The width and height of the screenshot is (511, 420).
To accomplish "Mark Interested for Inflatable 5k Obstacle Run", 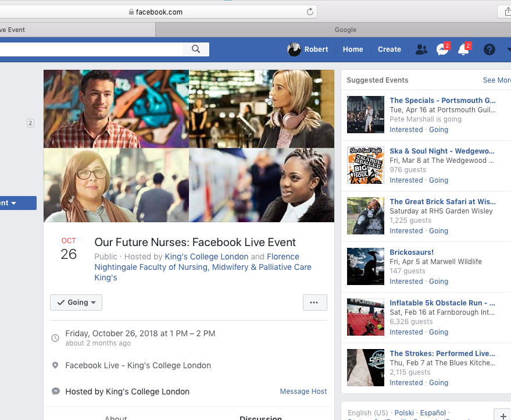I will coord(406,332).
